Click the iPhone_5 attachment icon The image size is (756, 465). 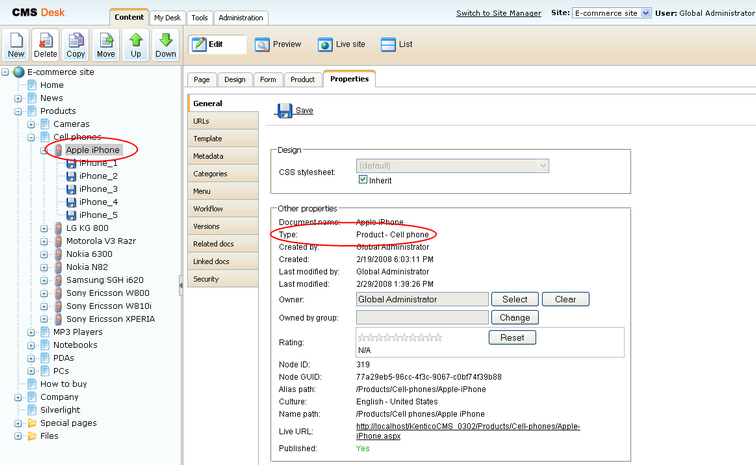[x=71, y=215]
